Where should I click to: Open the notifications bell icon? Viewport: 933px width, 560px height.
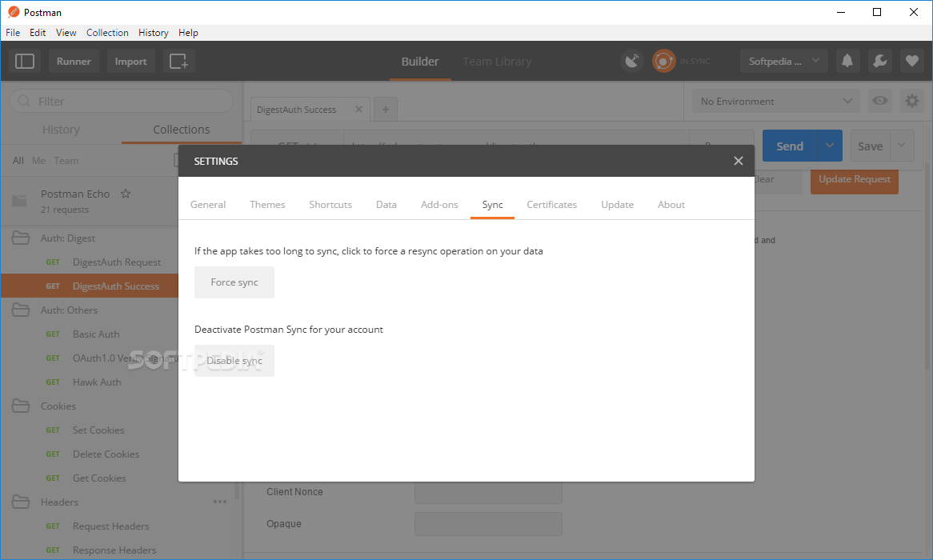point(847,61)
